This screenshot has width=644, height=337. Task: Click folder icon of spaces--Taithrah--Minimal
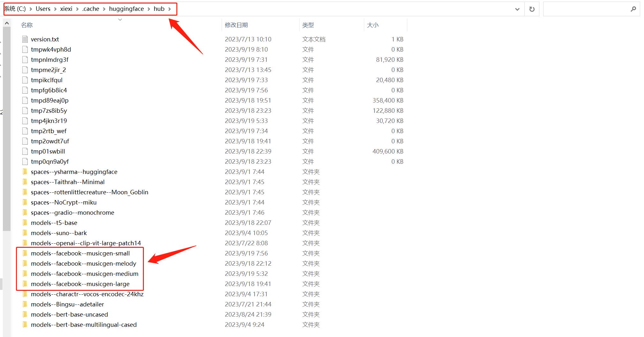click(x=25, y=182)
